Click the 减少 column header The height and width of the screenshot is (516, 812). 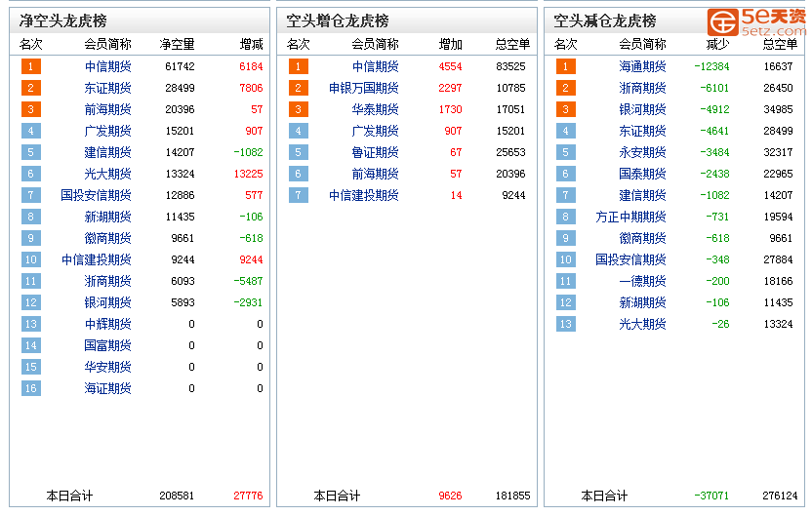point(717,45)
